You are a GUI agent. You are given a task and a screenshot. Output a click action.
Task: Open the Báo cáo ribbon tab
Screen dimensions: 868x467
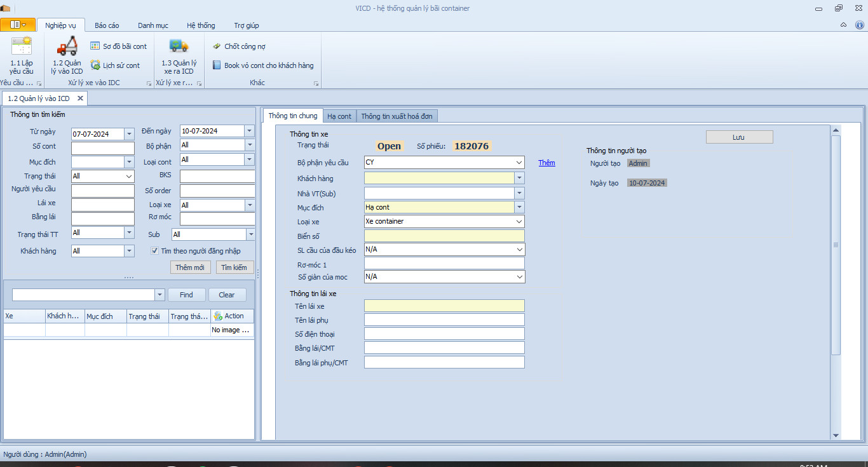[x=107, y=25]
